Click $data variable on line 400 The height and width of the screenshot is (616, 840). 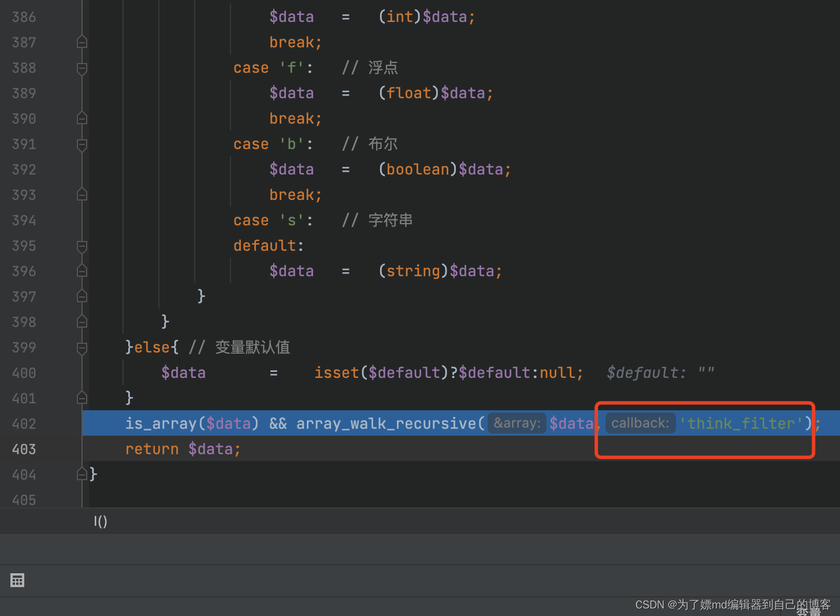pos(184,373)
